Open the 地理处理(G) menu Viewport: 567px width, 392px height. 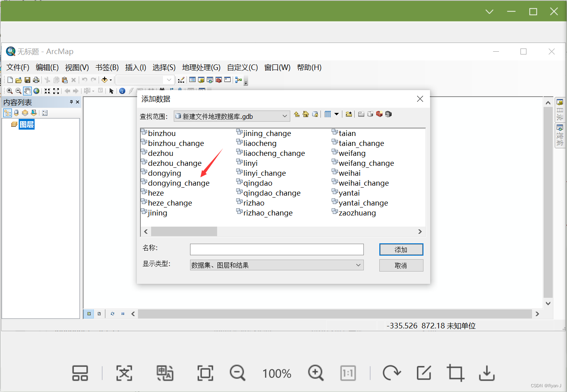pyautogui.click(x=201, y=68)
